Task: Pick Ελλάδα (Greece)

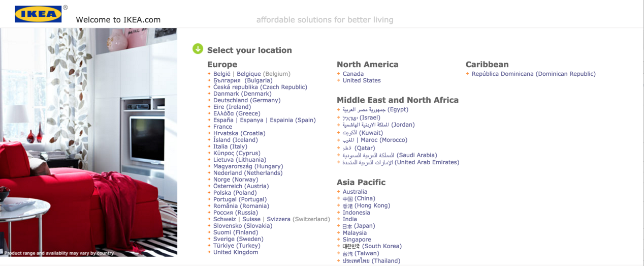Action: pos(237,113)
